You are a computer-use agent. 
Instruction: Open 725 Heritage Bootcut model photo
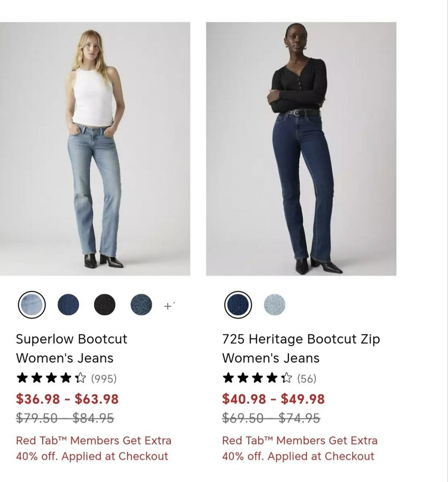tap(301, 149)
